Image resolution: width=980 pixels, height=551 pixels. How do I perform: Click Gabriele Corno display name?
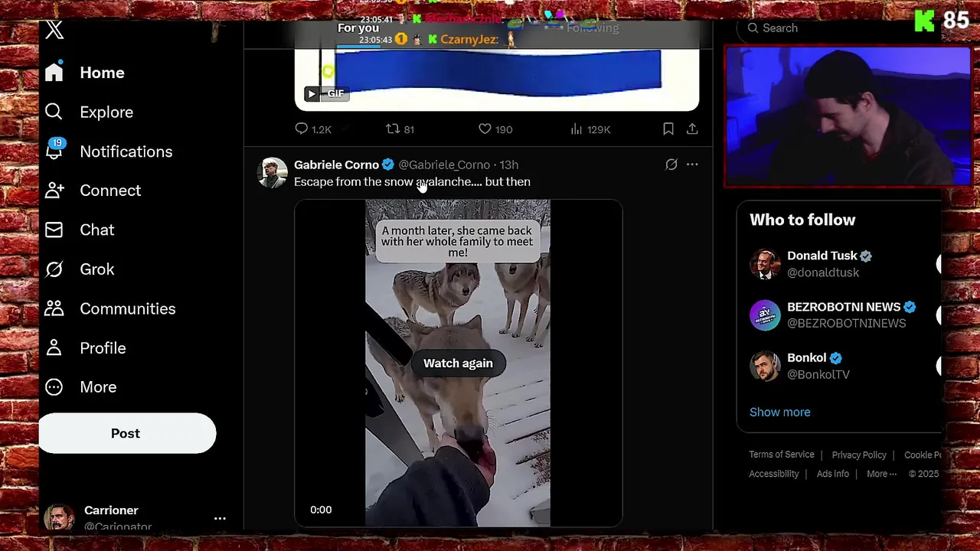pyautogui.click(x=336, y=165)
